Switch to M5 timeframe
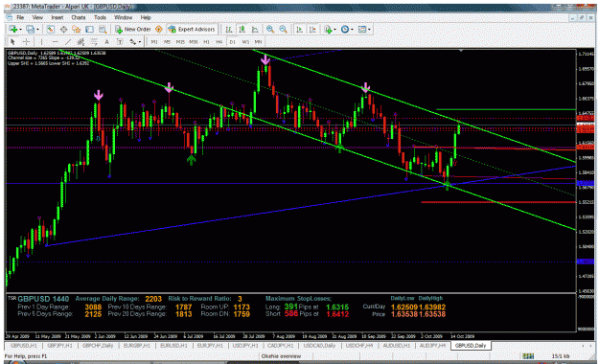 click(167, 42)
